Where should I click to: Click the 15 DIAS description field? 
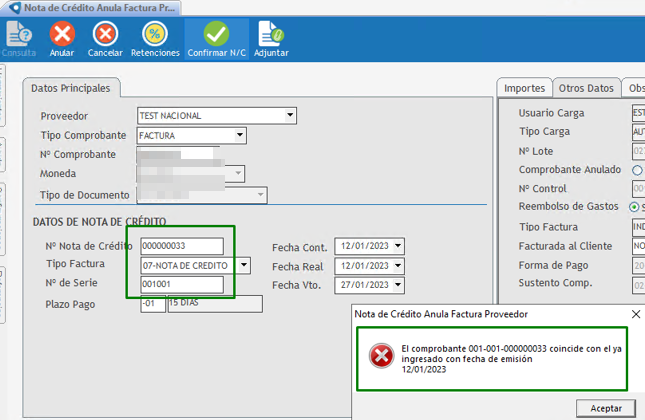pyautogui.click(x=215, y=304)
